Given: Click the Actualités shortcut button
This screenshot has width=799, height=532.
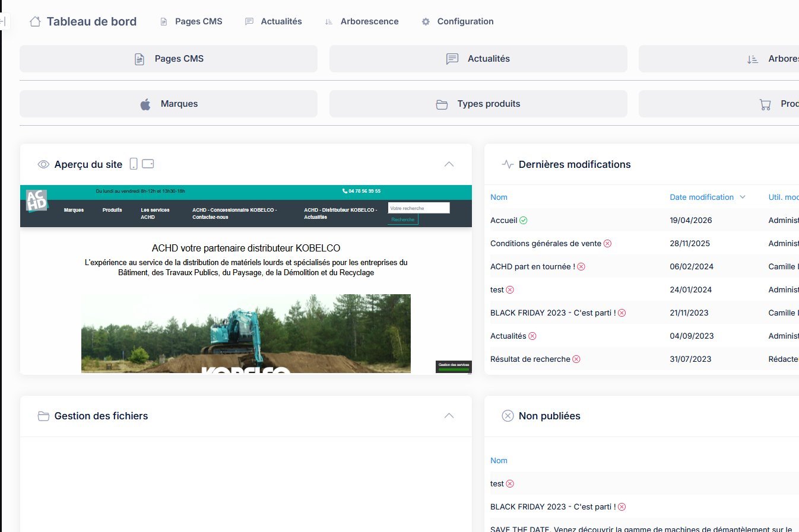Looking at the screenshot, I should (x=478, y=59).
